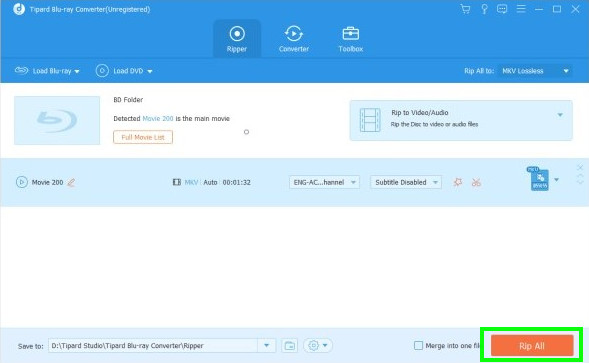The image size is (589, 363).
Task: Switch to the Toolbox tab
Action: tap(350, 39)
